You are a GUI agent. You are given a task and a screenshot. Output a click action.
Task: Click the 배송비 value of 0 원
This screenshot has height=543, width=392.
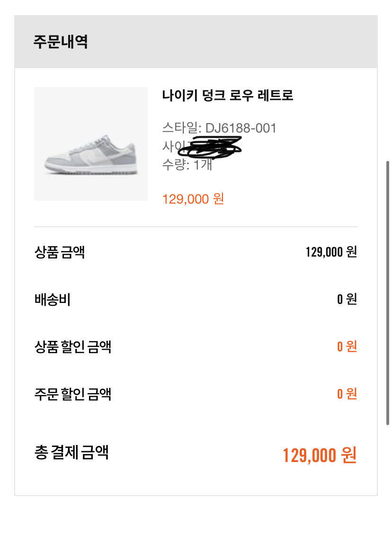(347, 300)
